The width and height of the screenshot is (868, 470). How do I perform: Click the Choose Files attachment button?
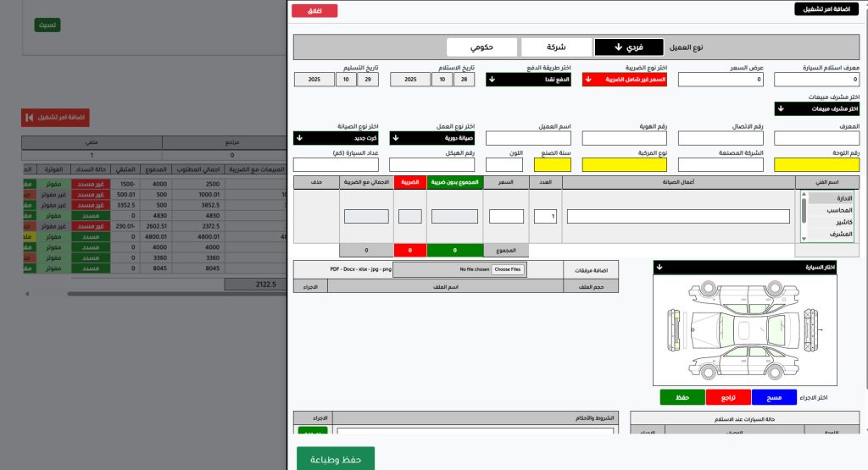click(508, 269)
